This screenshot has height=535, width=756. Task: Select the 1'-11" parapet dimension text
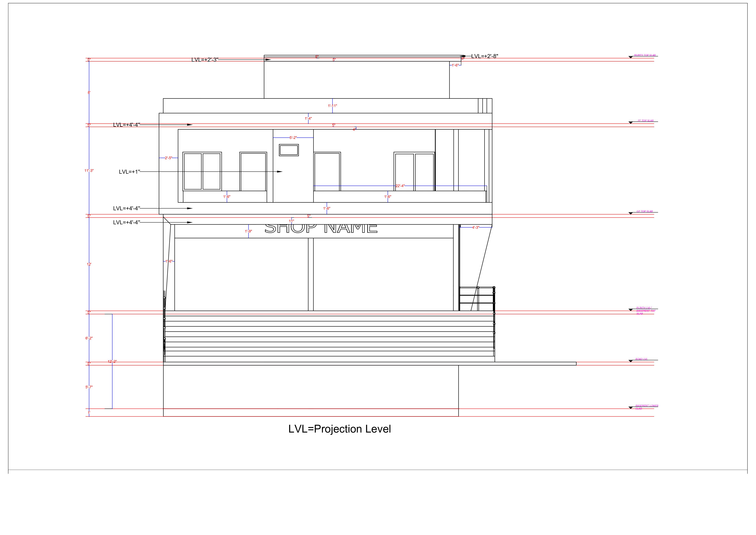pos(332,106)
